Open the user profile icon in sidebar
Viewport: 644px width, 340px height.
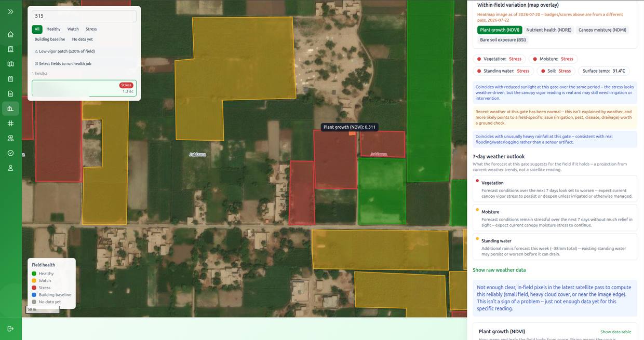pyautogui.click(x=10, y=168)
